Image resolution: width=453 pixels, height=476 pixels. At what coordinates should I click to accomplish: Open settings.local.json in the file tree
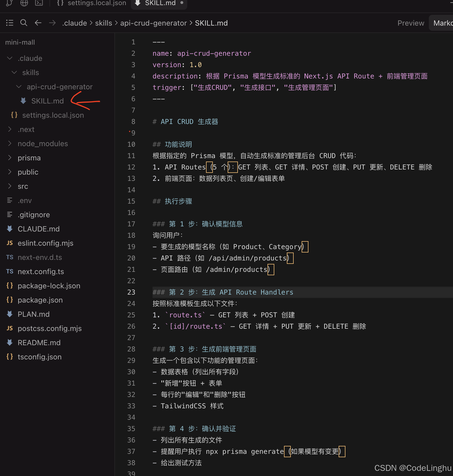click(53, 115)
